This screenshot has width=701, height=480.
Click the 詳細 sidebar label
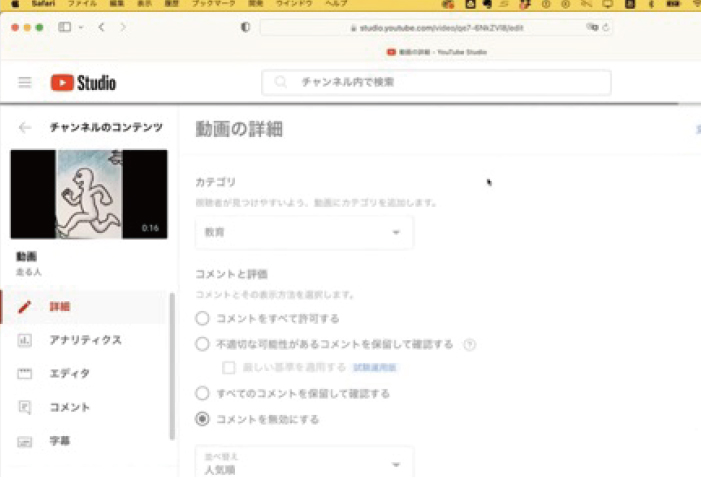tap(60, 307)
